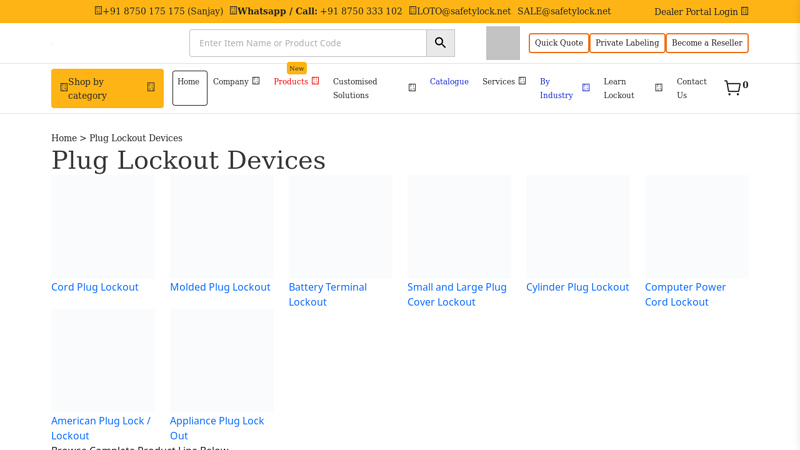The image size is (800, 450).
Task: Click the phone icon beside Sanjay's number
Action: (x=98, y=11)
